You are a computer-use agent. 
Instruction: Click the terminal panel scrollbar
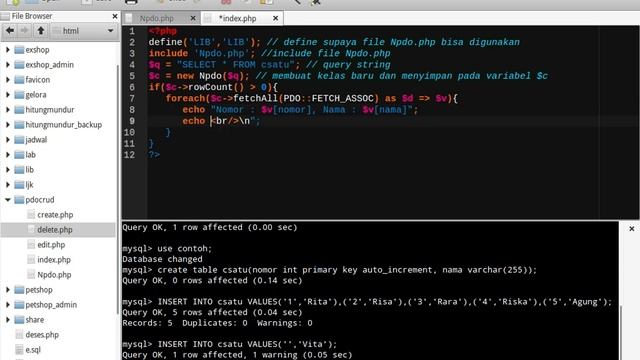click(x=621, y=333)
